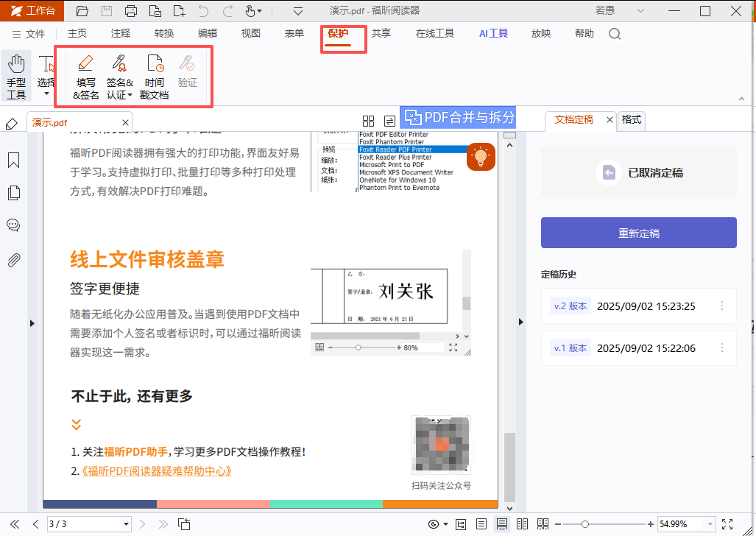
Task: Click the Print icon in title bar
Action: [x=130, y=10]
